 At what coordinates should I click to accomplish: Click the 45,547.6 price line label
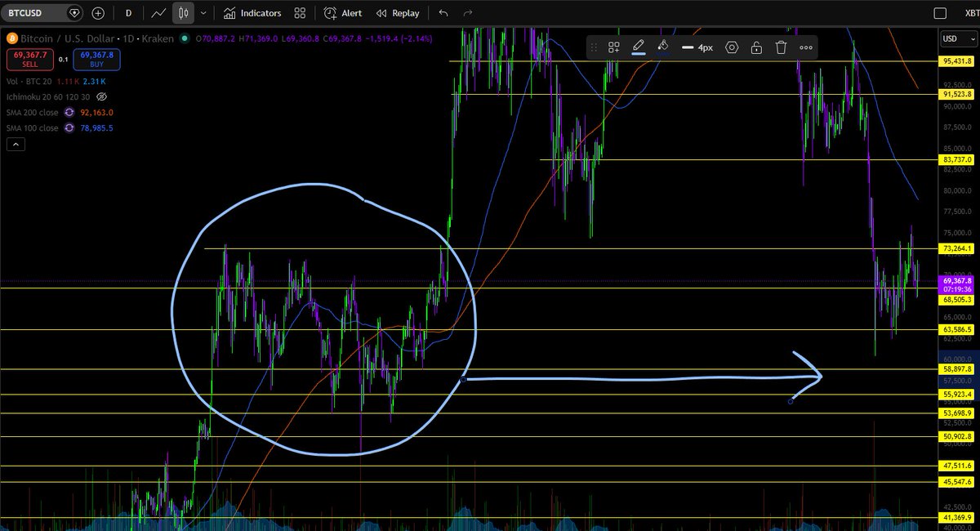956,482
